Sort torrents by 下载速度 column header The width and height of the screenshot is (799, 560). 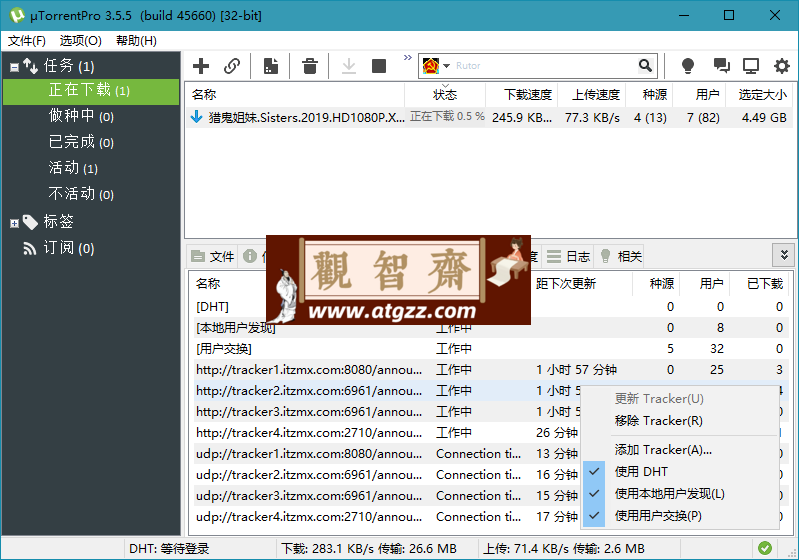coord(522,95)
